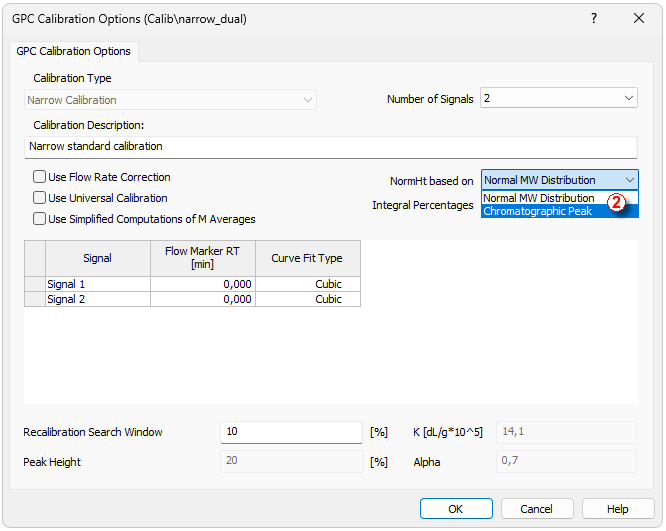Viewport: 666px width, 531px height.
Task: Click the Alpha field showing 0,7
Action: 566,461
